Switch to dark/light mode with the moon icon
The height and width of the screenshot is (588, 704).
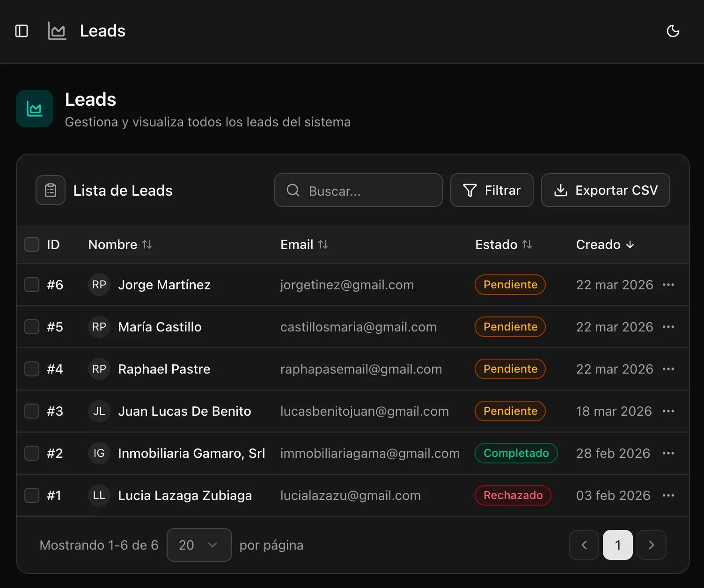[673, 31]
